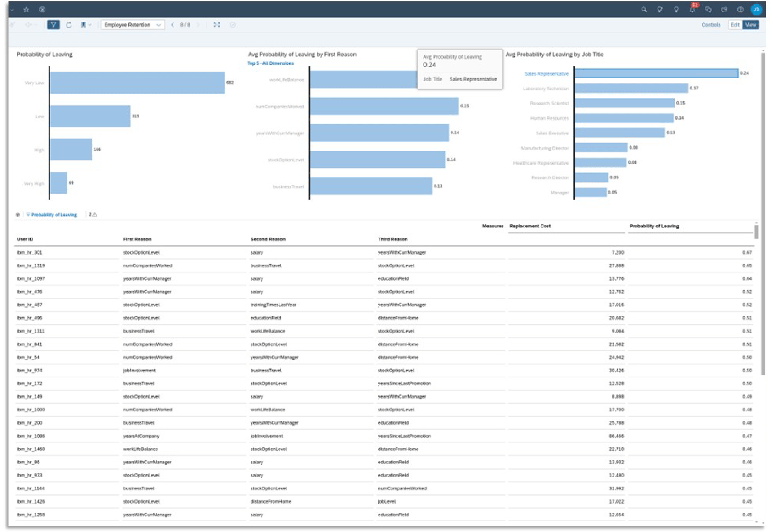This screenshot has height=532, width=770.
Task: Select the Low bar labeled 315
Action: pyautogui.click(x=90, y=116)
